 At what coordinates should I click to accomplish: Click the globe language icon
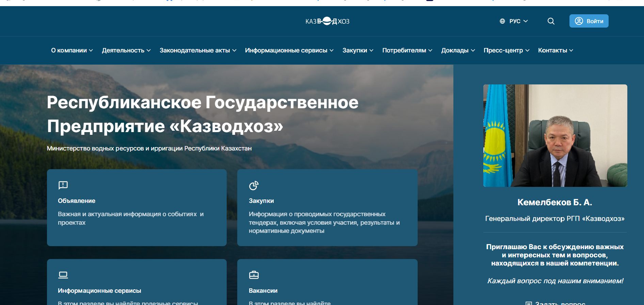click(502, 21)
